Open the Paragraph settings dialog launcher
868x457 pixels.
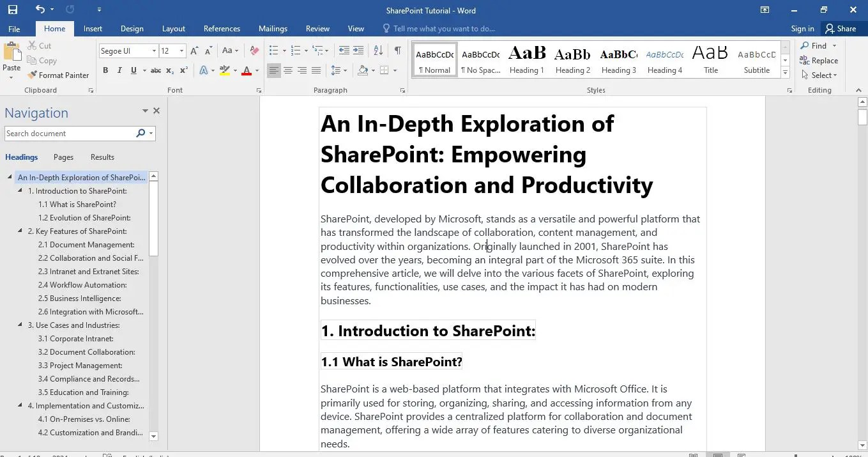[x=402, y=90]
